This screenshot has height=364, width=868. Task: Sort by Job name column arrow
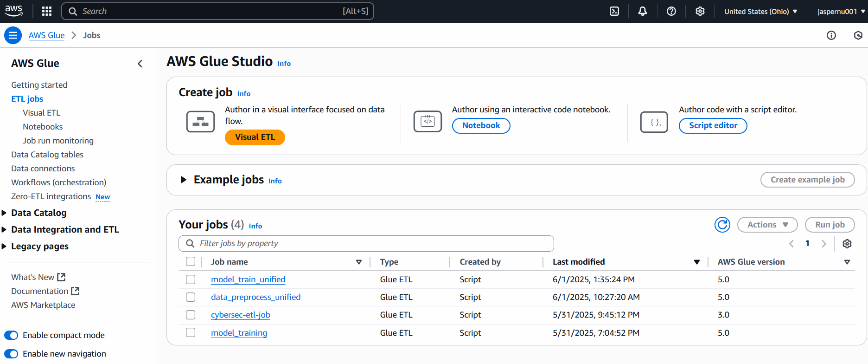[359, 262]
